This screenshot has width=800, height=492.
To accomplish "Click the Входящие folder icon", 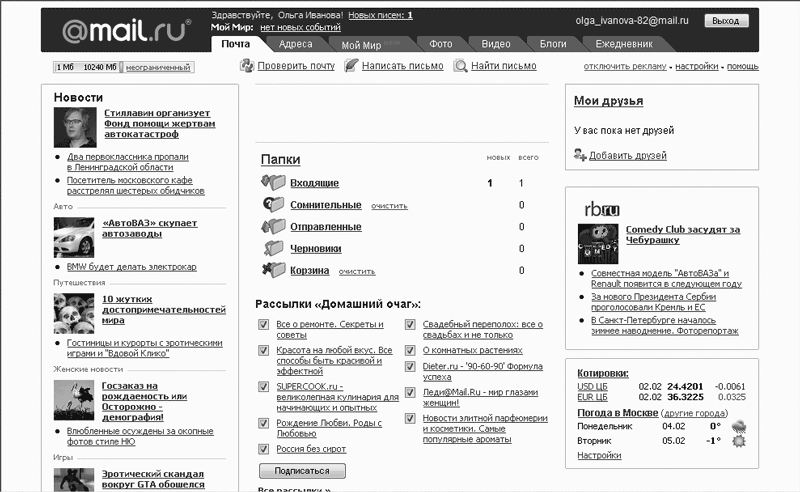I will (x=273, y=182).
